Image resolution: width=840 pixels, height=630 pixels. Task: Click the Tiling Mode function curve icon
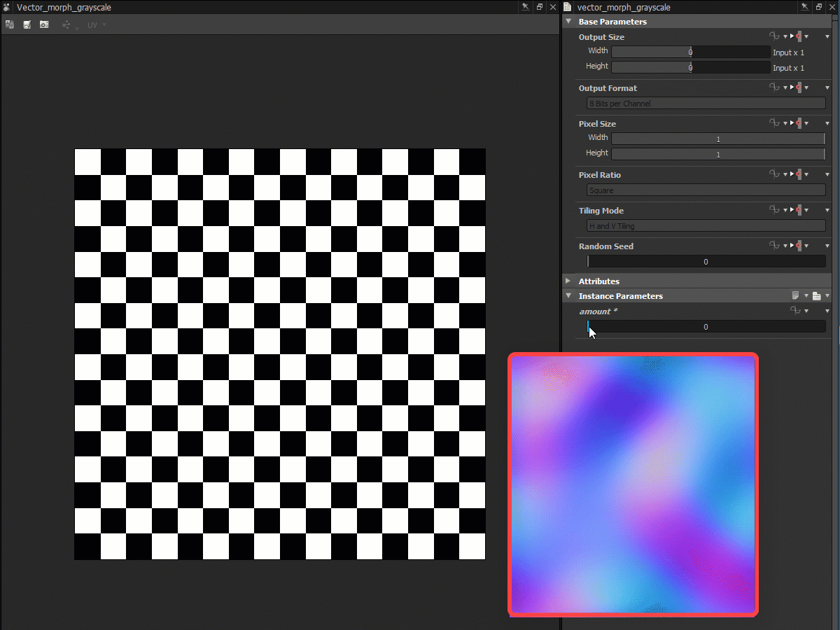click(774, 210)
